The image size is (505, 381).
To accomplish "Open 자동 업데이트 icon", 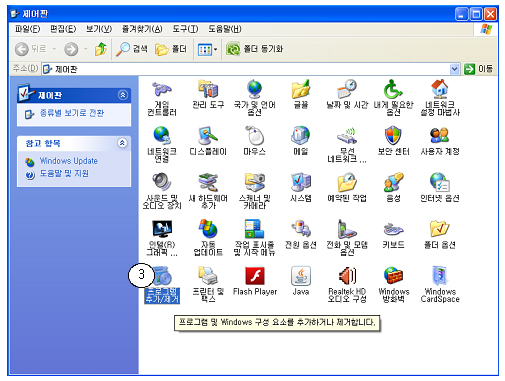I will coord(208,229).
